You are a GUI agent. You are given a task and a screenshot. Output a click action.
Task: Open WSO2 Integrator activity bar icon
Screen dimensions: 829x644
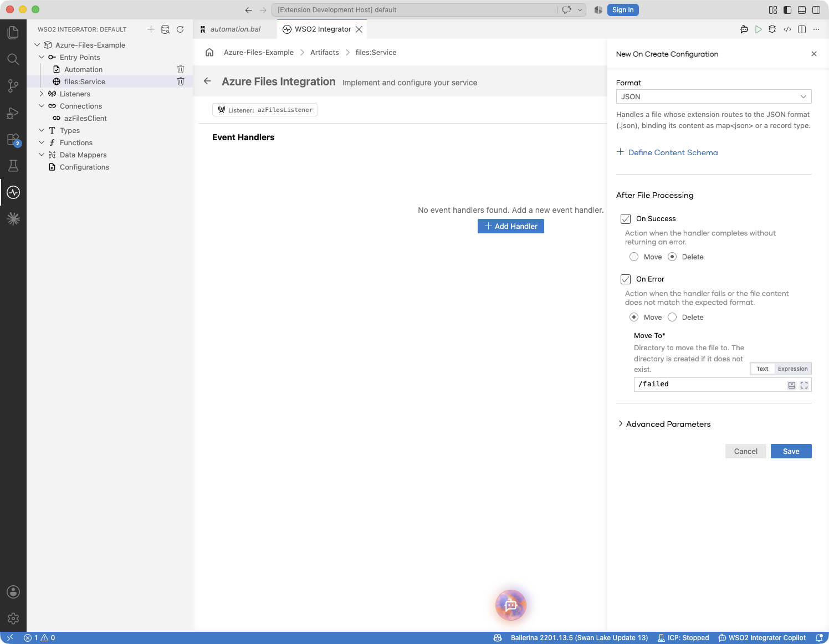13,192
